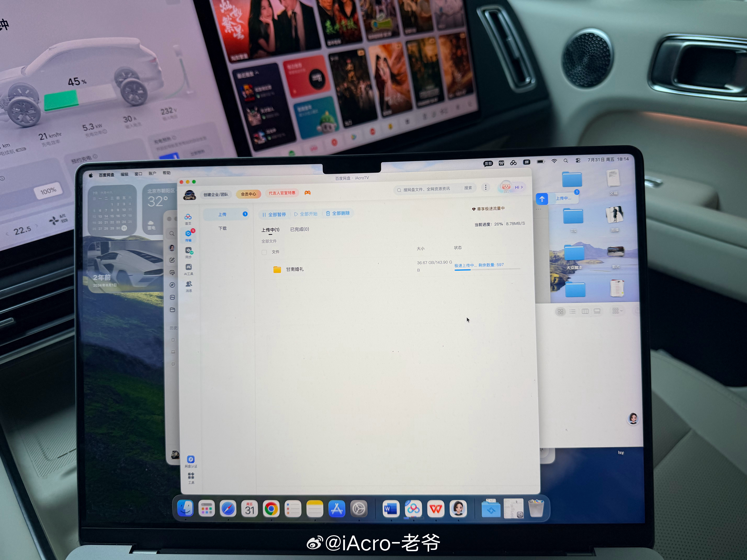
Task: Open the 工具 tools grid icon
Action: (x=191, y=478)
